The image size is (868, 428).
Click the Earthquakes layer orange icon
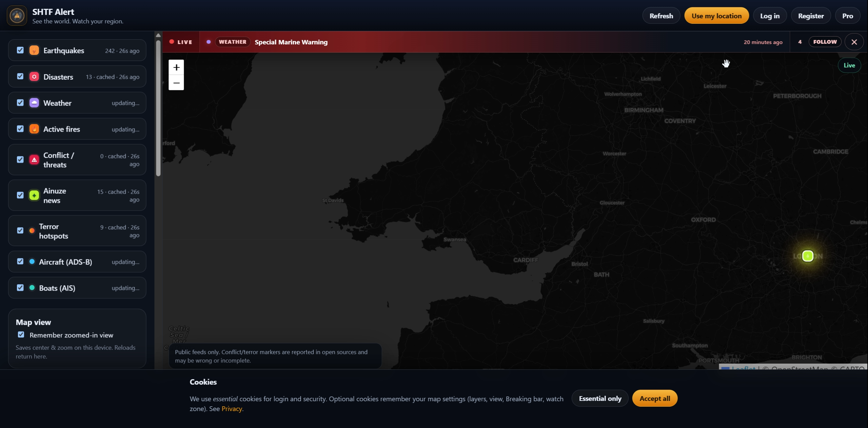[34, 50]
